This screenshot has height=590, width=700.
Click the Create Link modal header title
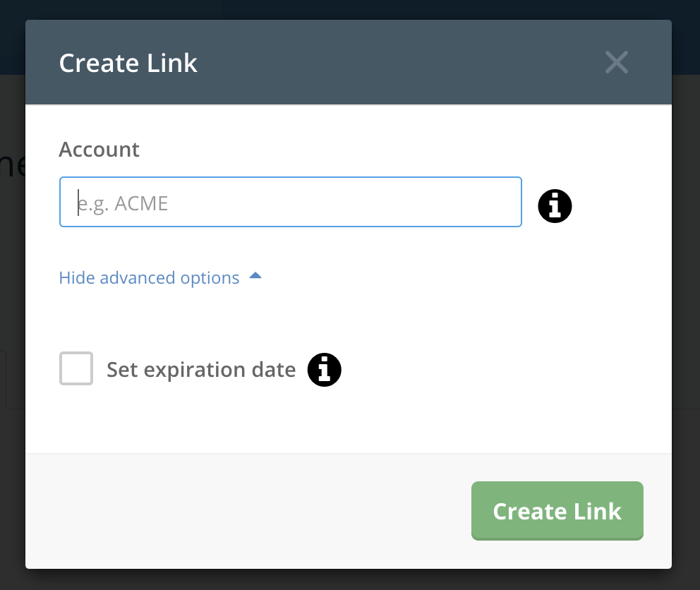128,63
